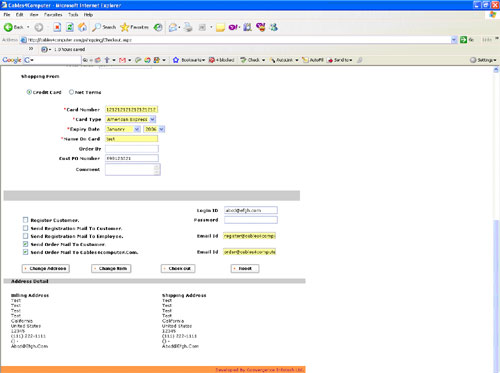Uncheck Send Order Mail To Customer

coord(25,244)
